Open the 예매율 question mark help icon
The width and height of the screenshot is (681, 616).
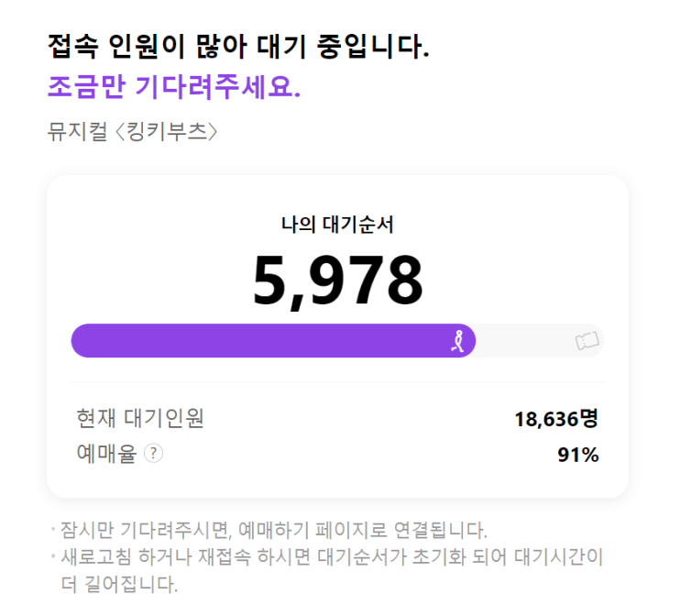pyautogui.click(x=153, y=453)
